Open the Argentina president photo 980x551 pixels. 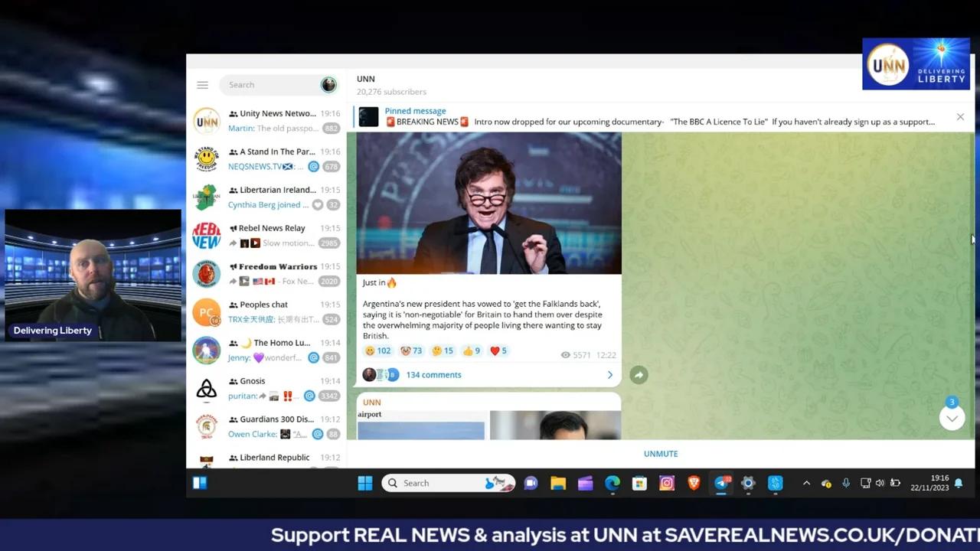(488, 203)
